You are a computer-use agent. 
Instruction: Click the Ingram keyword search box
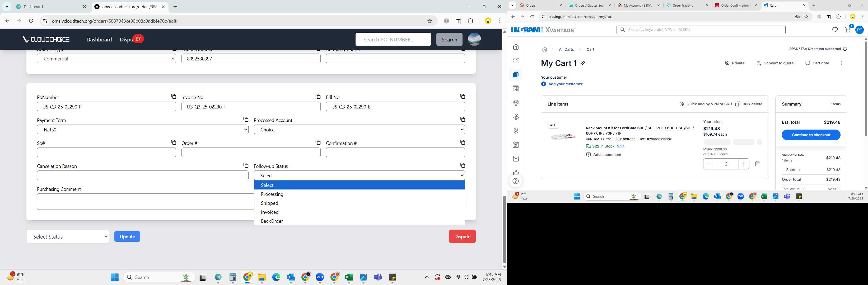pyautogui.click(x=701, y=30)
